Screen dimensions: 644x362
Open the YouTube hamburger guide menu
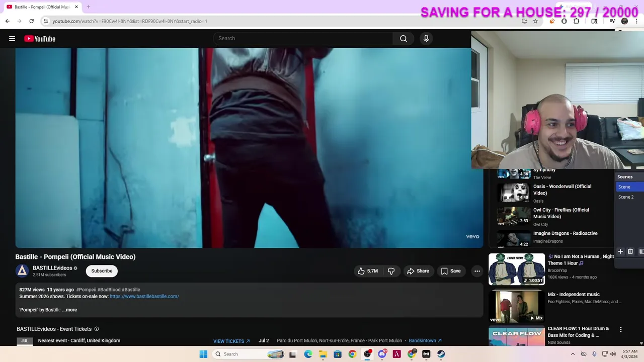pos(12,39)
